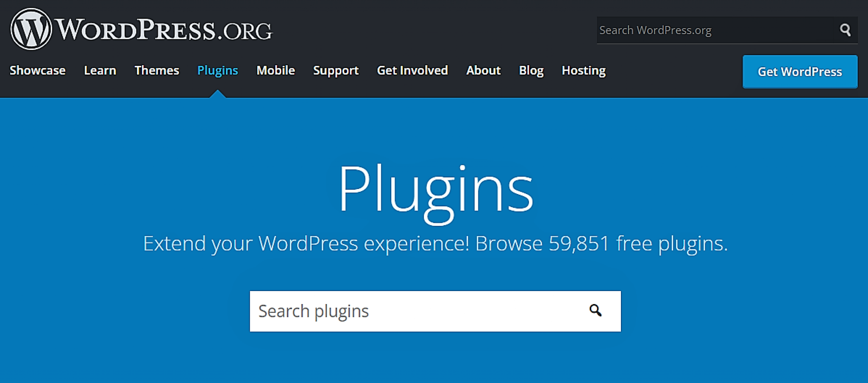
Task: Click the plugin search magnifier icon
Action: pos(595,311)
